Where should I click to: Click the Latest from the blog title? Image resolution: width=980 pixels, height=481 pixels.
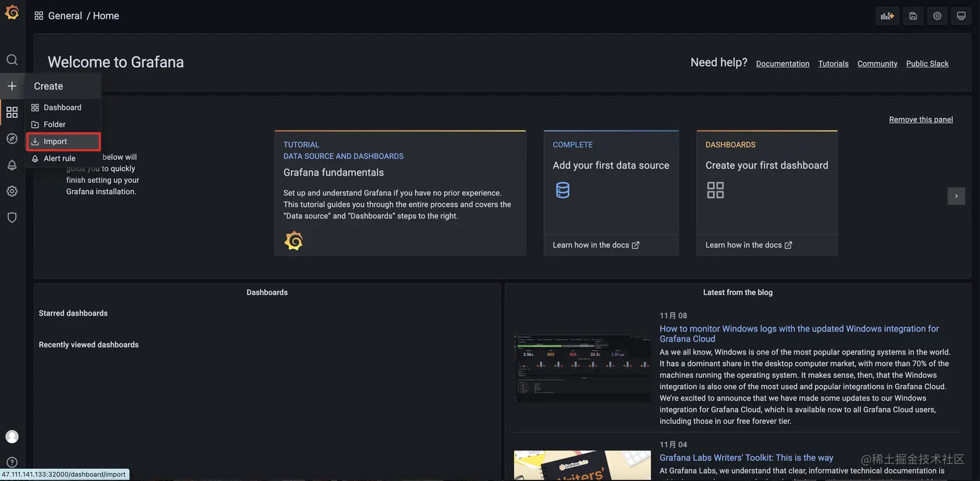738,292
